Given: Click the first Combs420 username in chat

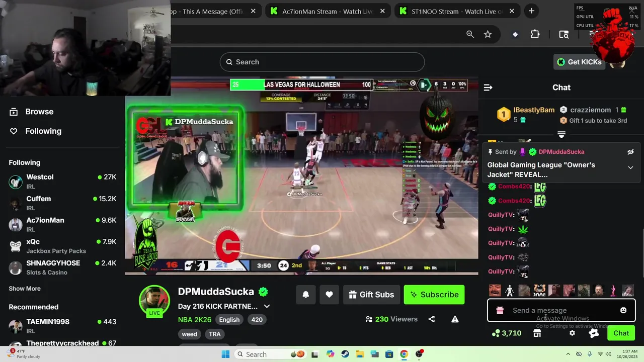Looking at the screenshot, I should click(514, 187).
